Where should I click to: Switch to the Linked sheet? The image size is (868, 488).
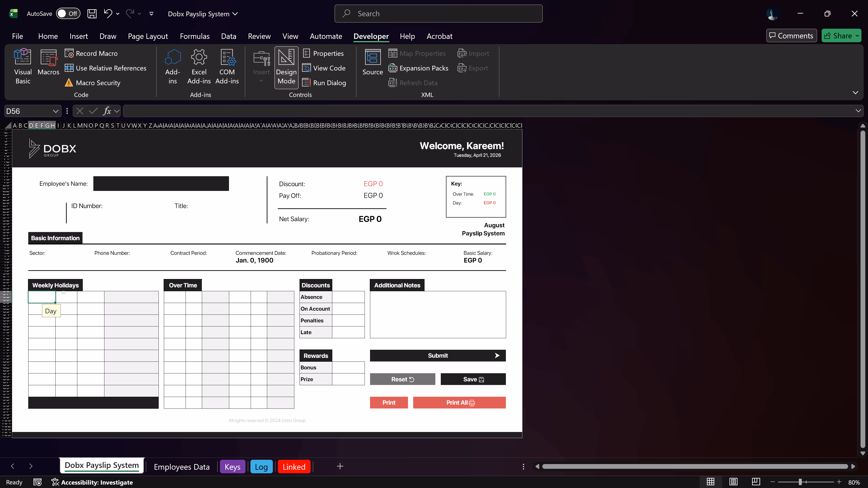pos(294,467)
